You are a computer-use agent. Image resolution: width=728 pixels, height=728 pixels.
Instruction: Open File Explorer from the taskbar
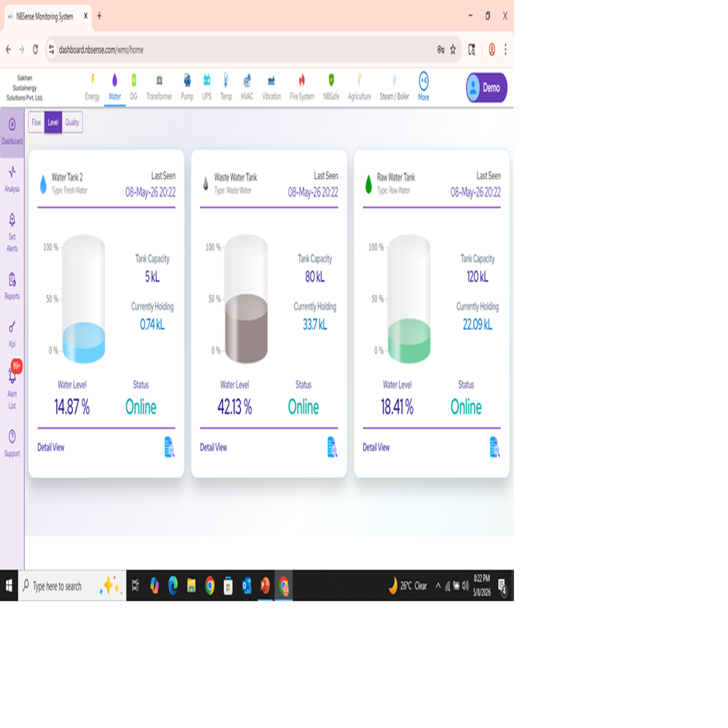coord(191,586)
